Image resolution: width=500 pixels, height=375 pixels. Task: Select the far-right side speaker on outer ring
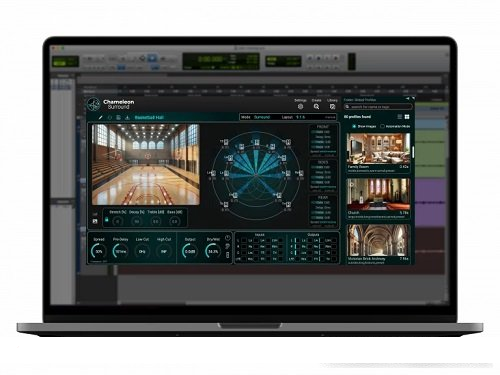300,173
